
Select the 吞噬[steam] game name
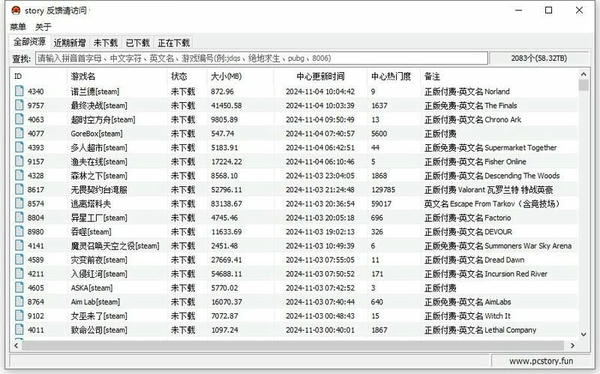[91, 232]
